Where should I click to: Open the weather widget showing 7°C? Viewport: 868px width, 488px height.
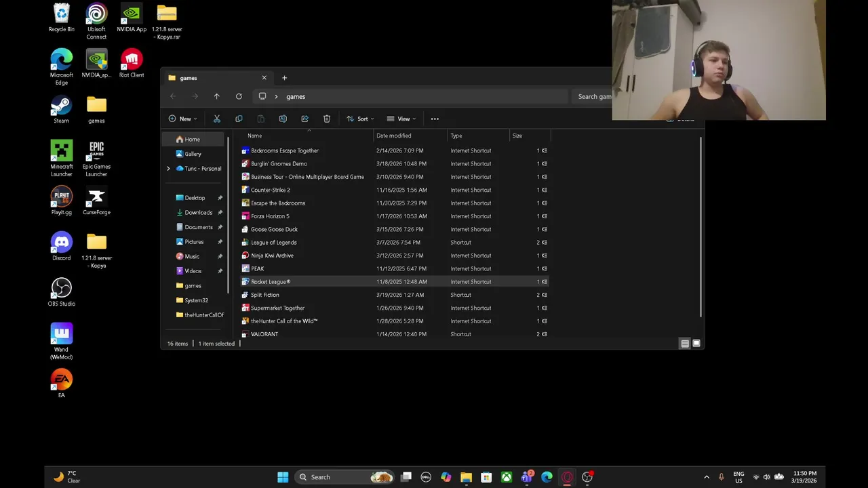[x=67, y=477]
